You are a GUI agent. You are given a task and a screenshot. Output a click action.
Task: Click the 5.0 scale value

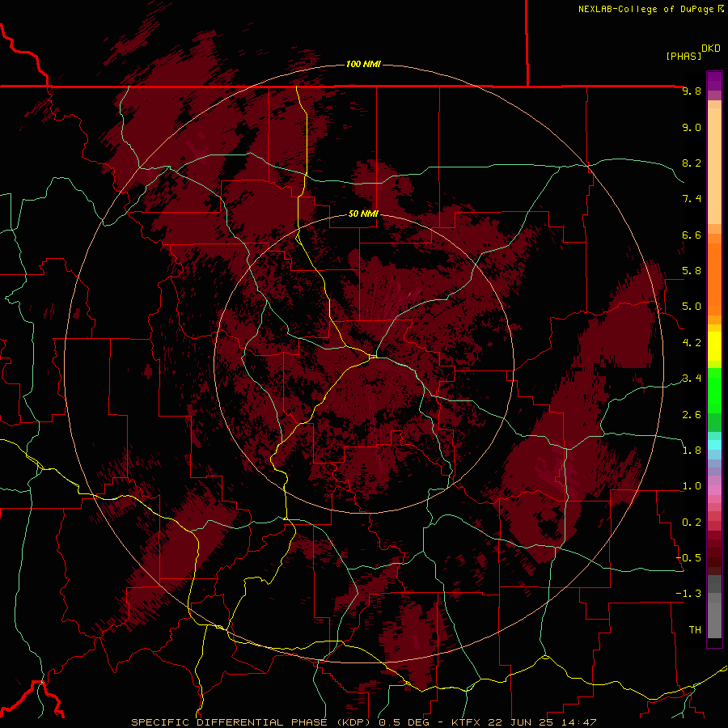tap(692, 307)
